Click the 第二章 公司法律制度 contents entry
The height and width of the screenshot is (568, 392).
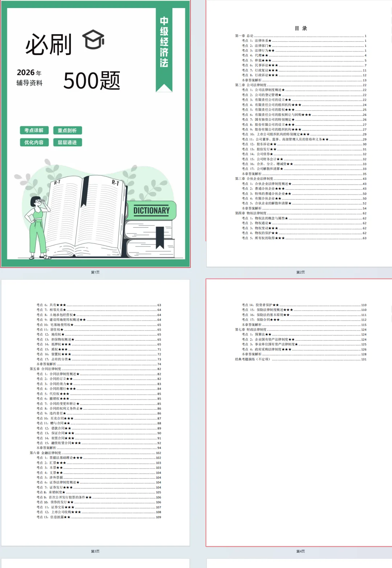click(301, 85)
